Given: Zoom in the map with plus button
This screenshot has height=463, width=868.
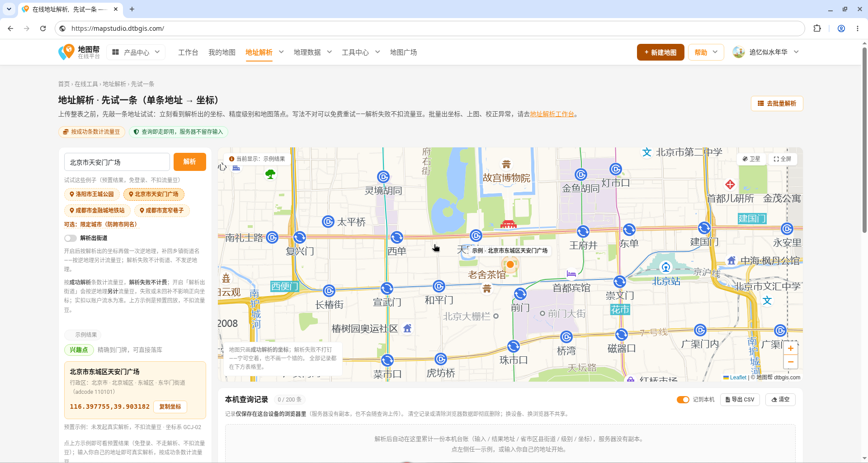Looking at the screenshot, I should (791, 348).
